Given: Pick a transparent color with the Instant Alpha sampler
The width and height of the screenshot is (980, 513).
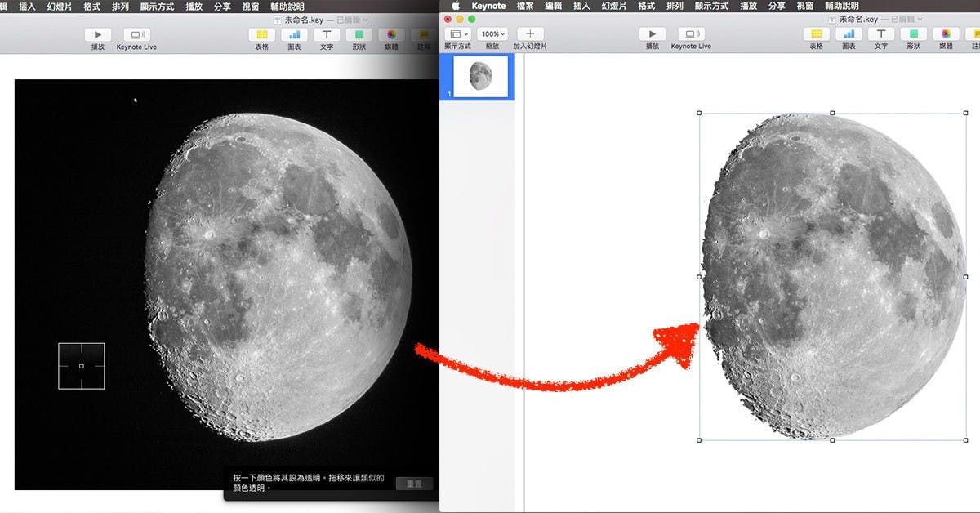Looking at the screenshot, I should pos(82,366).
